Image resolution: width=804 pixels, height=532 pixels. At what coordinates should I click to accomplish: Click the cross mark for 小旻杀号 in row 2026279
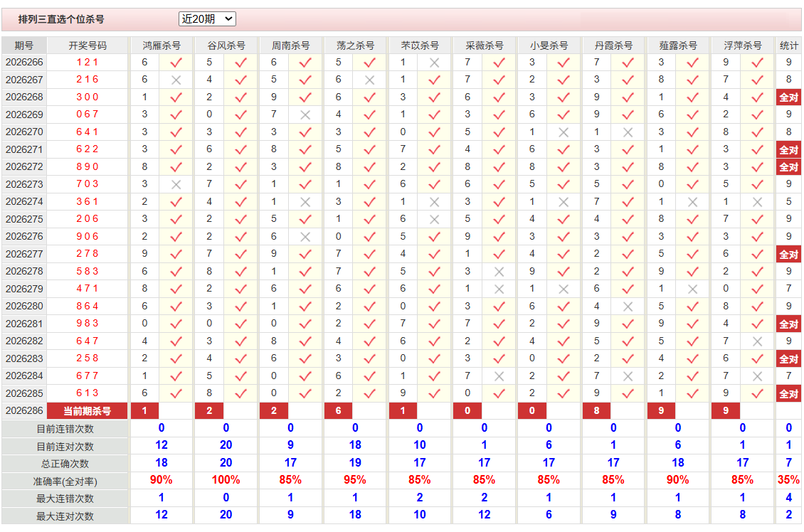tap(564, 289)
